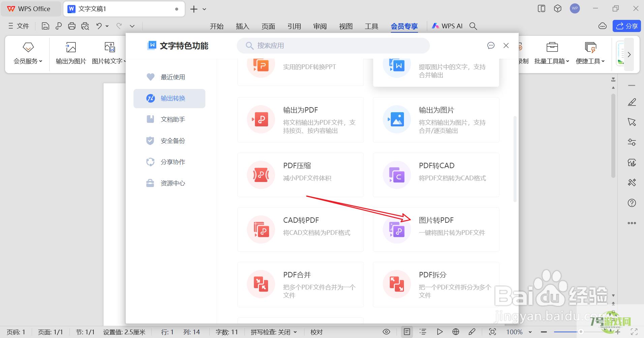Viewport: 644px width, 338px height.
Task: Select 资源中心 category
Action: pyautogui.click(x=169, y=183)
